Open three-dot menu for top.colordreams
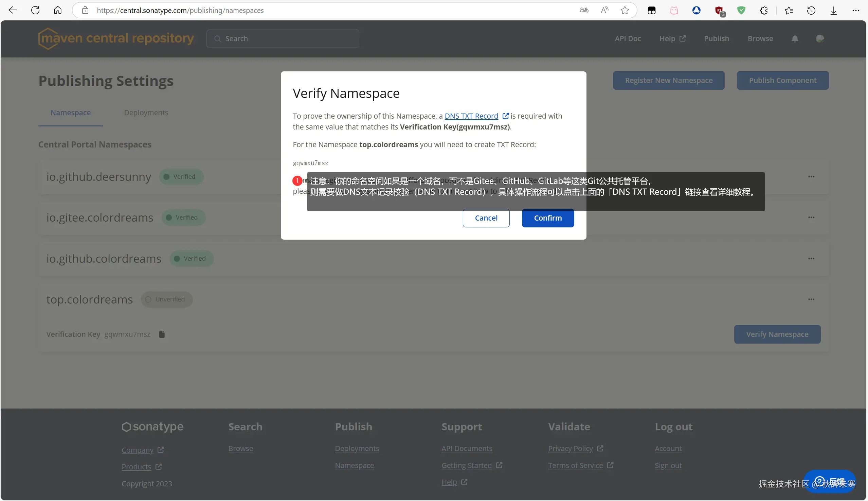Screen dimensions: 868x501 pyautogui.click(x=811, y=299)
